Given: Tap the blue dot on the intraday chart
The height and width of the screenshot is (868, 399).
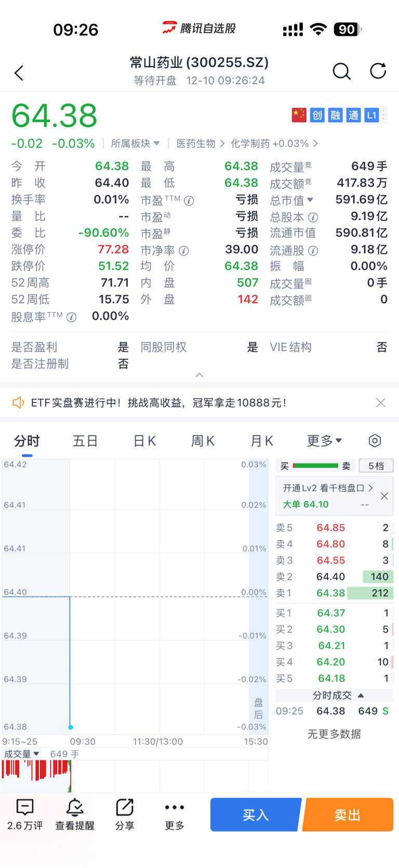Looking at the screenshot, I should [71, 727].
